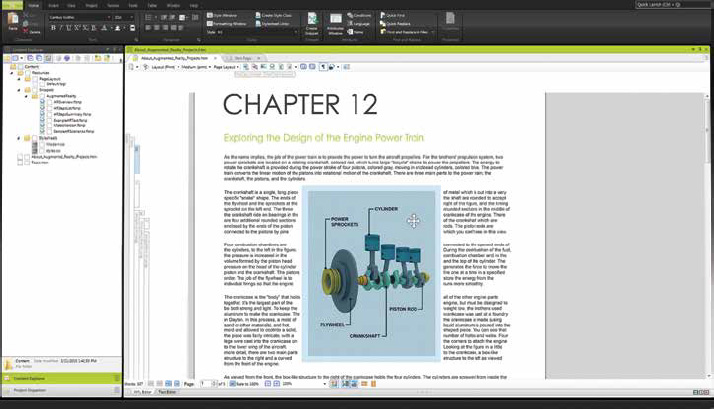Click the Name icon in Attributes group
Screen dimensions: 714x409
350,31
